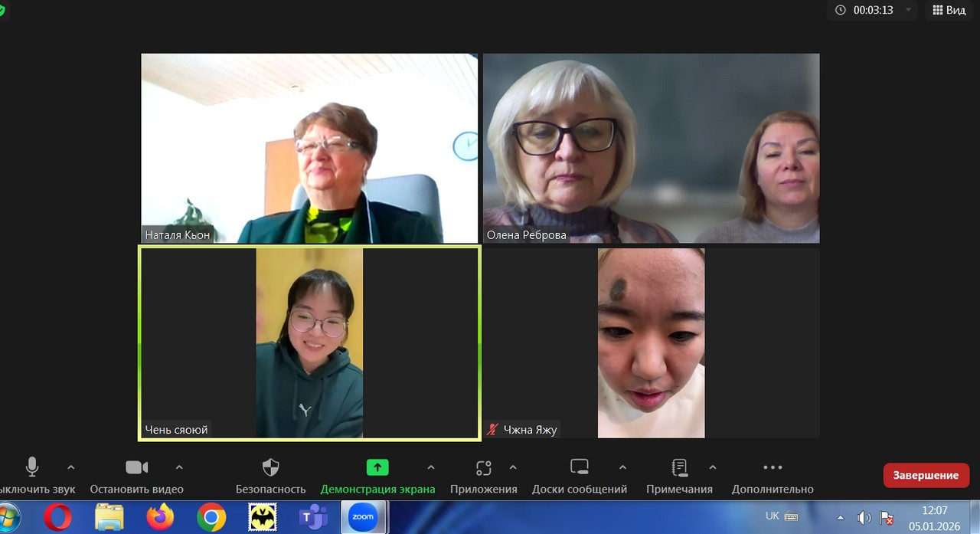The image size is (980, 534).
Task: Open the Security shield menu
Action: click(x=270, y=467)
